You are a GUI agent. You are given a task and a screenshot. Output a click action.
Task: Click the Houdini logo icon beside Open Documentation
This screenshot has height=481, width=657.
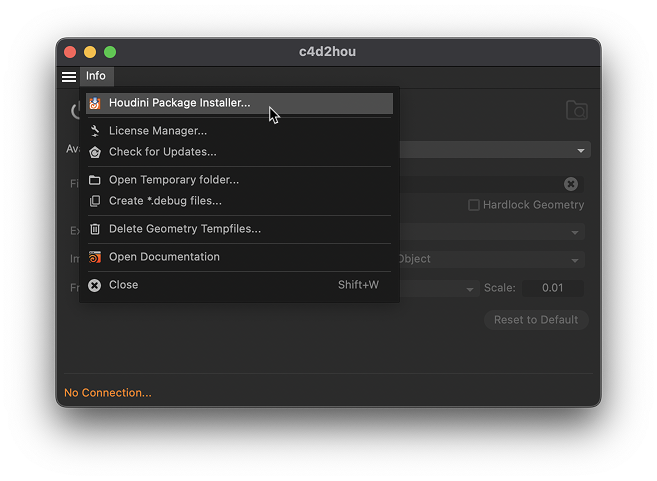coord(95,257)
